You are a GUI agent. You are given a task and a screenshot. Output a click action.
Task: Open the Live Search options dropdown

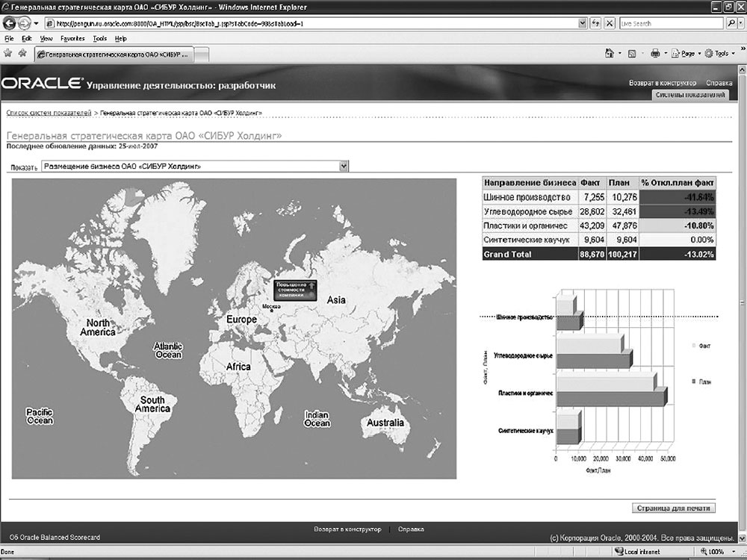pos(741,23)
